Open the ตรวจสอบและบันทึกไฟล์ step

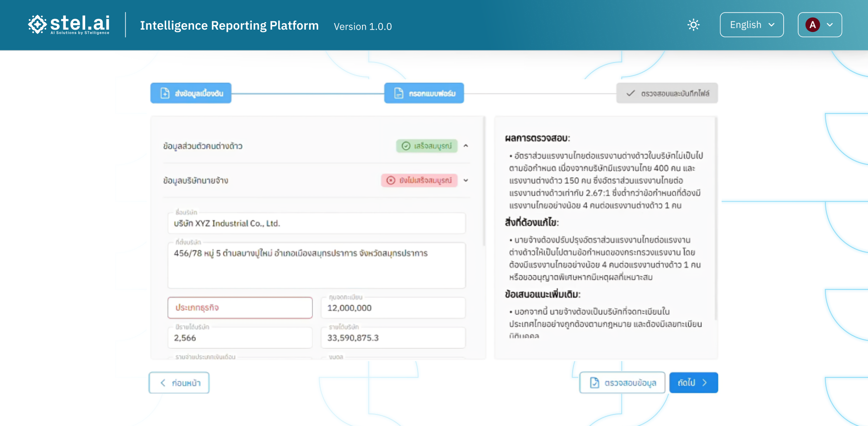tap(667, 93)
